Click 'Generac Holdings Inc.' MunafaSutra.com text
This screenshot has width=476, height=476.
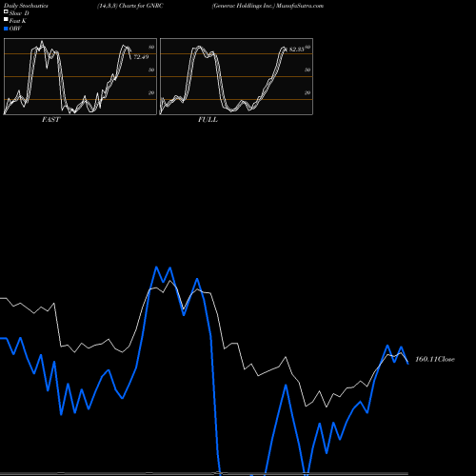coord(268,6)
